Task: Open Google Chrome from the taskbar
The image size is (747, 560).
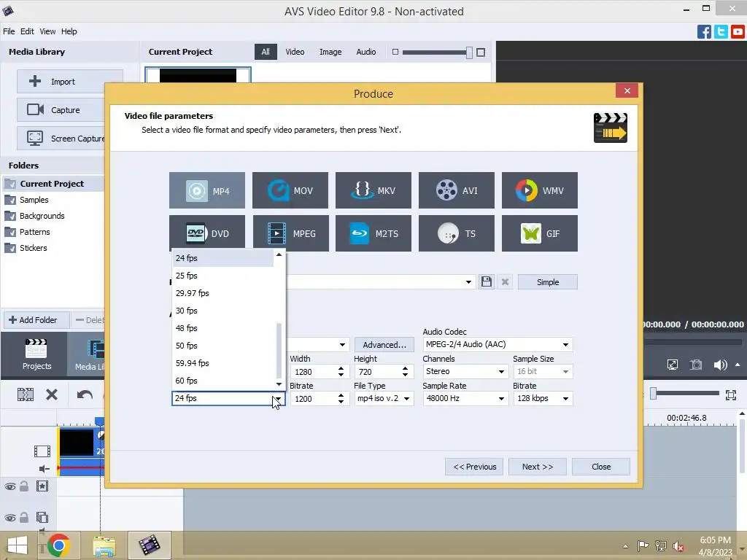Action: coord(58,545)
